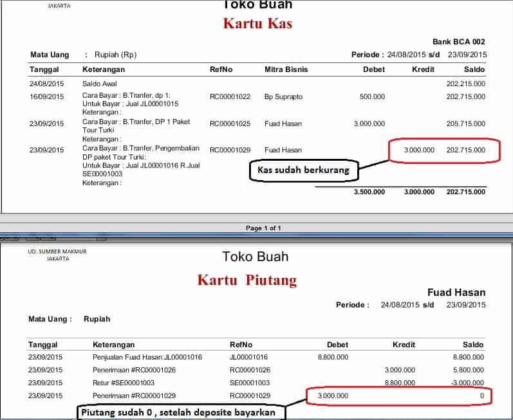Click 'SE00001003' in the Kartu Kas keterangan

[x=102, y=174]
